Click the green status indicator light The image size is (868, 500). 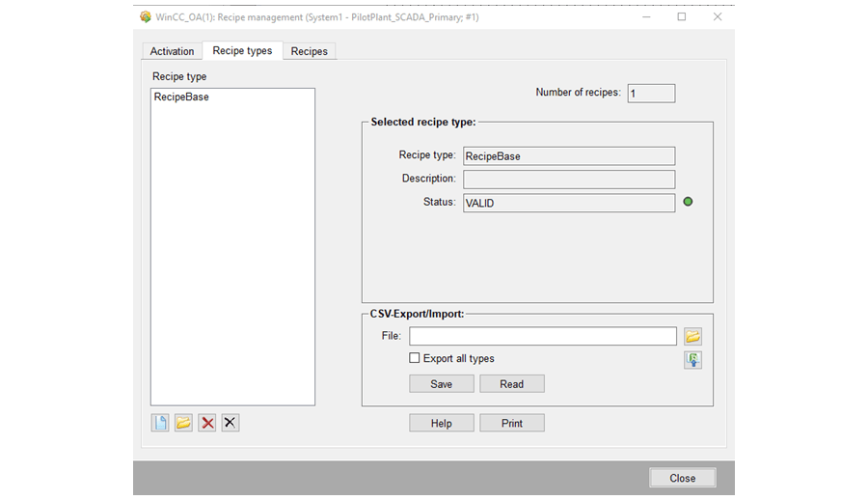688,203
